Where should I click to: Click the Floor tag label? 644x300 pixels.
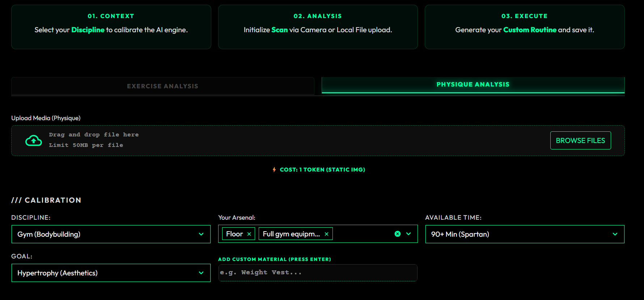coord(234,234)
